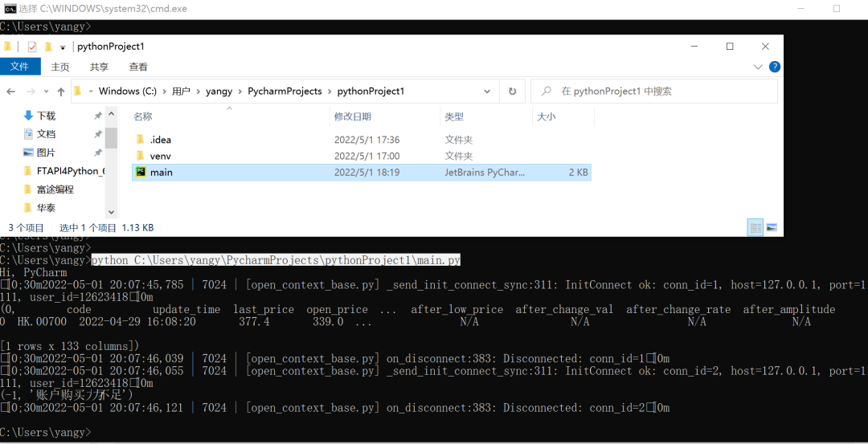Select 图片 in navigation pane

point(47,153)
